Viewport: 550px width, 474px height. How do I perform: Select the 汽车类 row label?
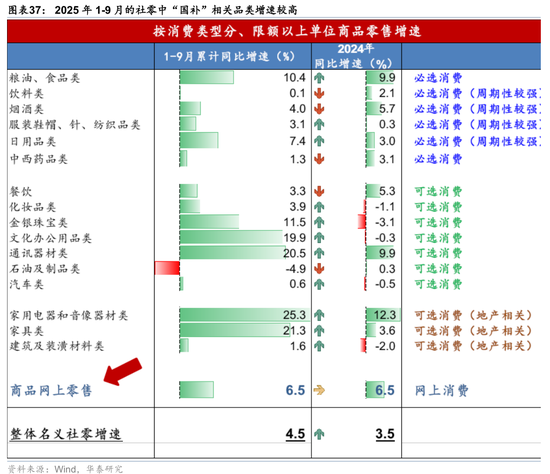point(27,284)
